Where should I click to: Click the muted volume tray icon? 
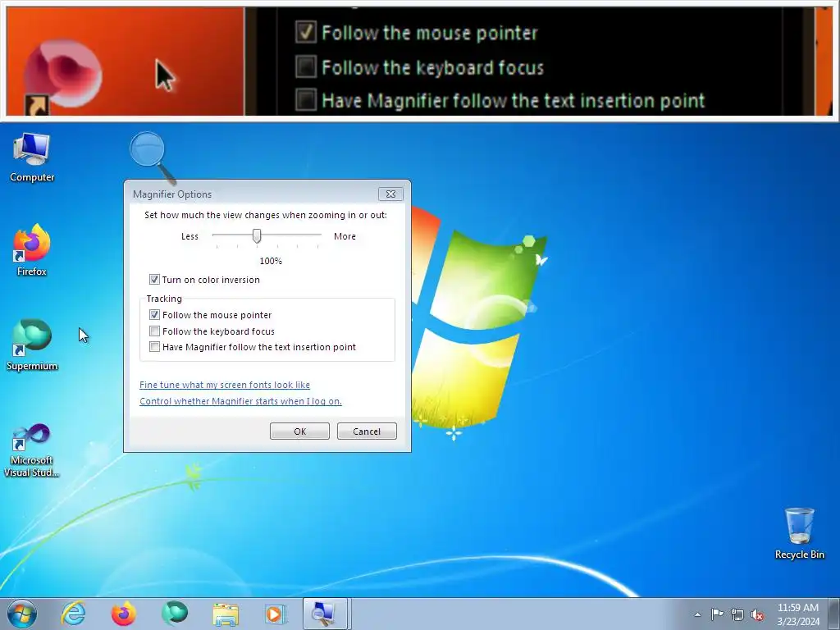point(757,614)
